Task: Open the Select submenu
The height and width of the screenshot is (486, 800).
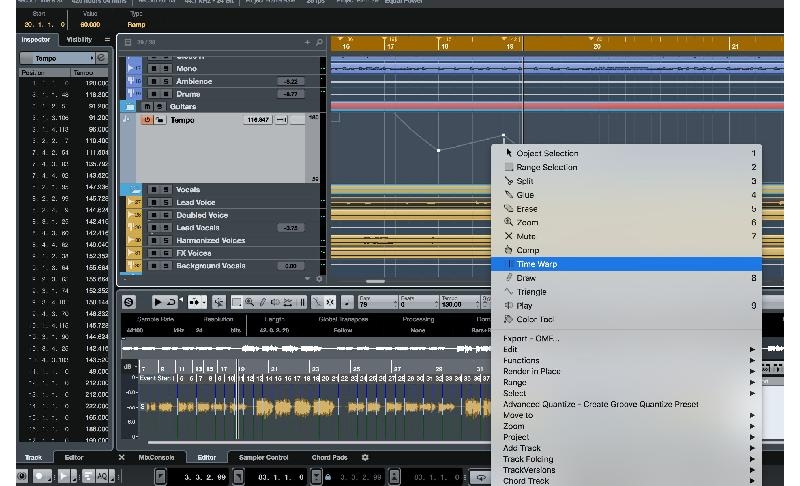Action: coord(626,393)
